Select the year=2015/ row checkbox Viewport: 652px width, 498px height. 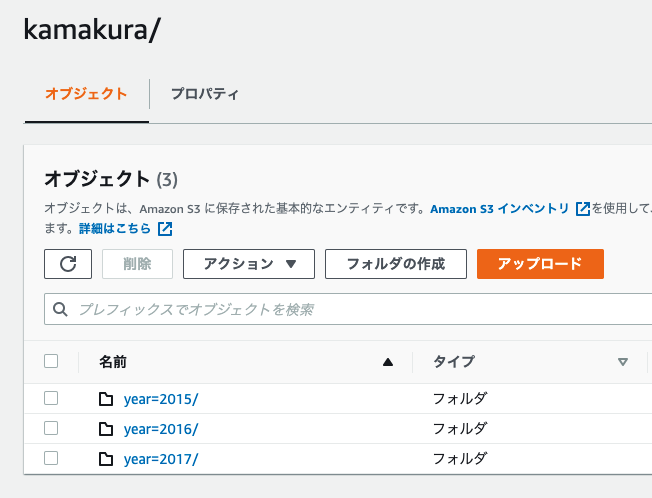click(x=51, y=398)
